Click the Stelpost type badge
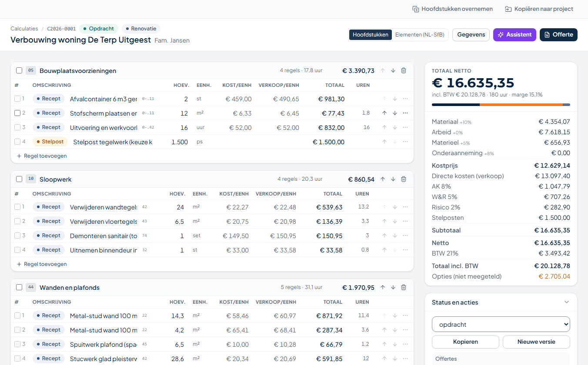This screenshot has height=365, width=588. point(50,142)
